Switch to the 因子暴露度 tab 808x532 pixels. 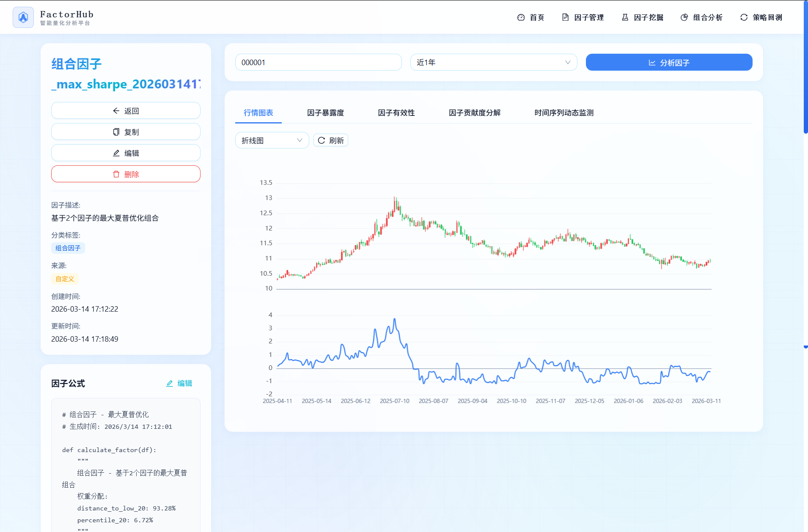(x=326, y=113)
